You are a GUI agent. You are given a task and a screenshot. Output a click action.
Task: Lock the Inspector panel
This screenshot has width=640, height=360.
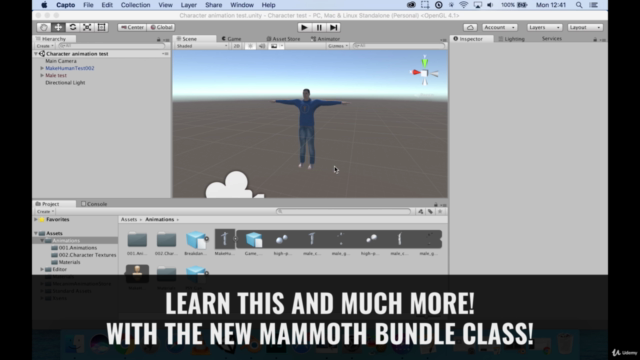tap(595, 40)
